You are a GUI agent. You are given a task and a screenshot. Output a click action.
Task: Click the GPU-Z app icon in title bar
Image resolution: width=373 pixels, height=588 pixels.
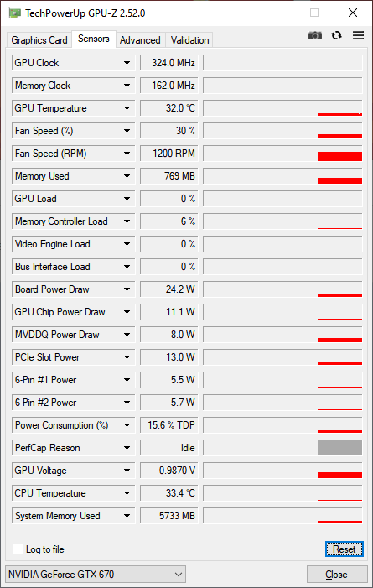pyautogui.click(x=14, y=13)
